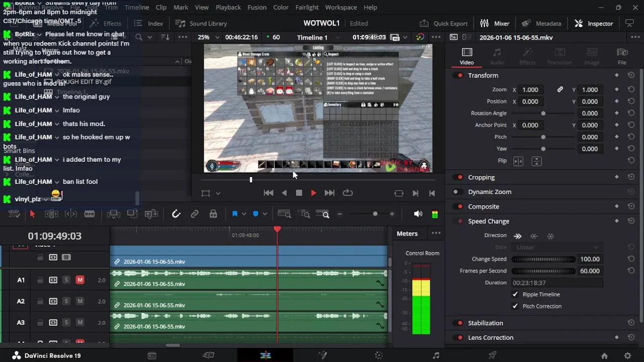The width and height of the screenshot is (644, 362).
Task: Activate the Selection mode arrow tool
Action: pyautogui.click(x=32, y=214)
